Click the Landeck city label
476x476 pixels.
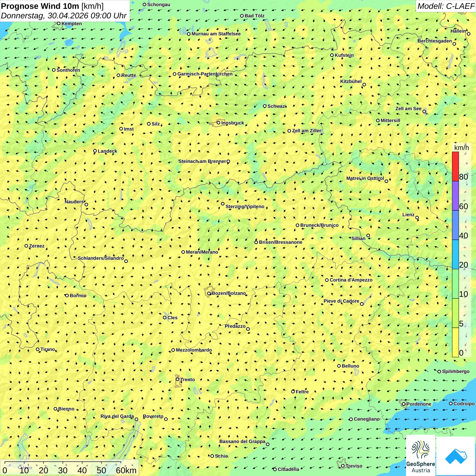tap(107, 151)
